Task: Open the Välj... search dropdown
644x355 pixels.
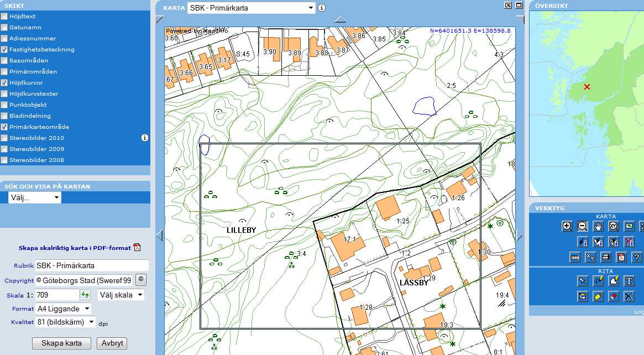Action: [34, 197]
